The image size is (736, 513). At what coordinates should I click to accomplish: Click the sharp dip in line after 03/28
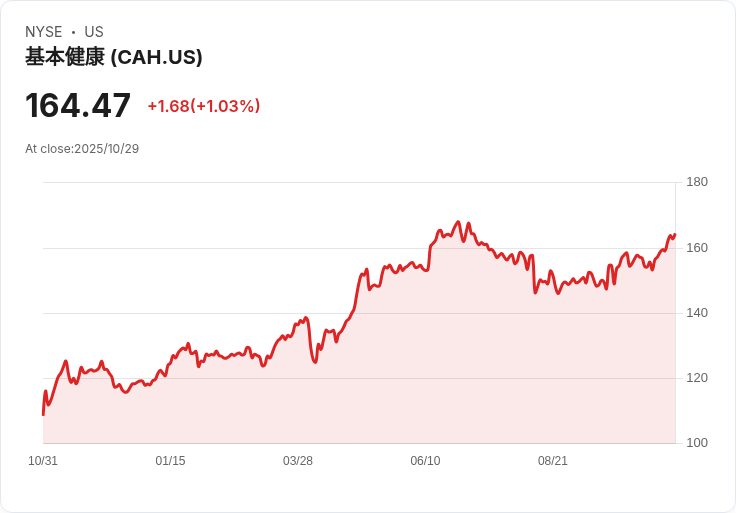pyautogui.click(x=315, y=361)
